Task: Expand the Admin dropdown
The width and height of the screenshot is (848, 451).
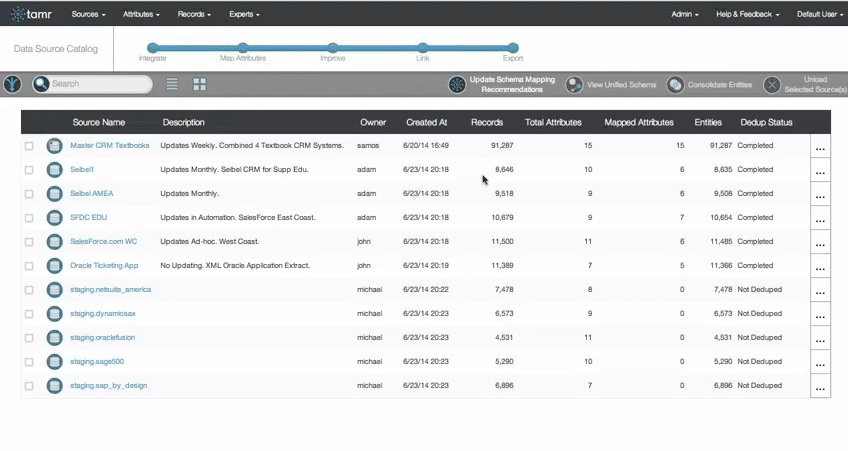Action: 684,15
